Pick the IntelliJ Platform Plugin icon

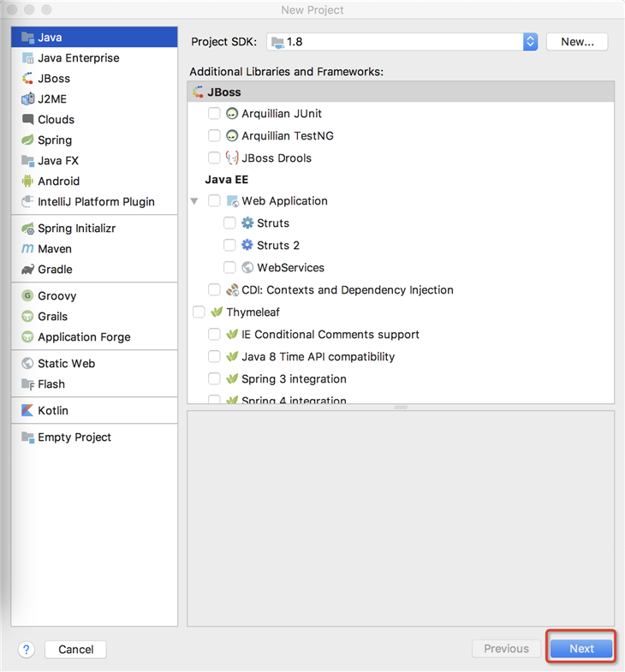pyautogui.click(x=28, y=201)
